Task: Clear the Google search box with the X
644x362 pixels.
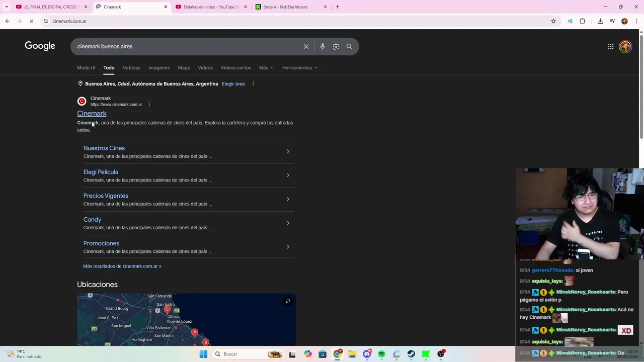Action: pos(306,46)
